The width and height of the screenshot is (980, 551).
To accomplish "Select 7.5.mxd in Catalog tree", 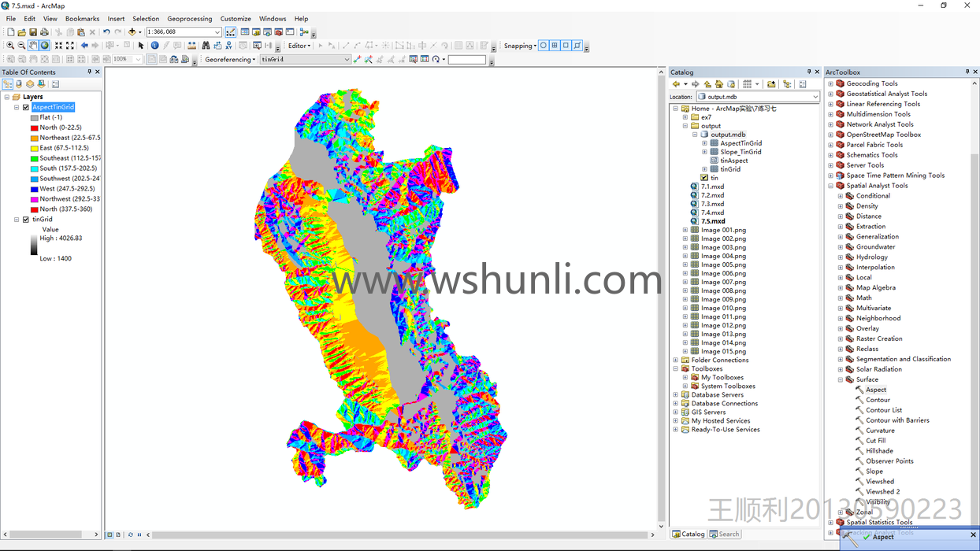I will tap(713, 221).
